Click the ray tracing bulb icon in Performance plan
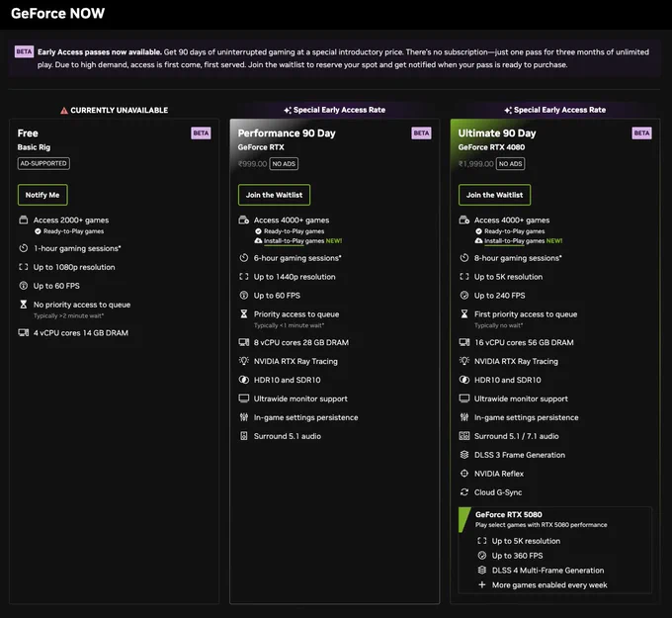 point(244,361)
